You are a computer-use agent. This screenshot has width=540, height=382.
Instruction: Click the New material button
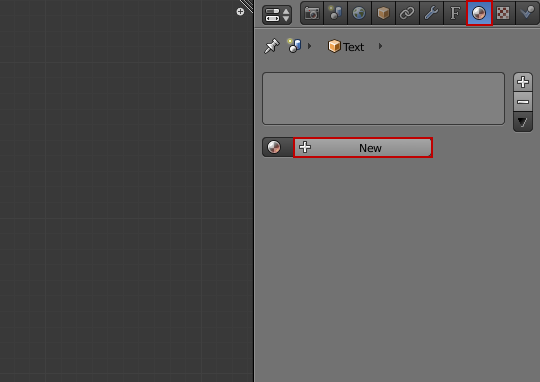point(363,148)
